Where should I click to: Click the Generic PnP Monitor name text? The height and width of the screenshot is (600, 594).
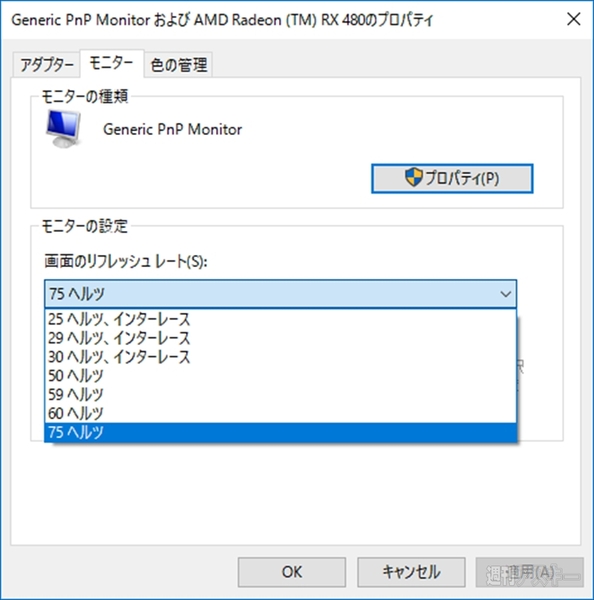click(x=173, y=129)
